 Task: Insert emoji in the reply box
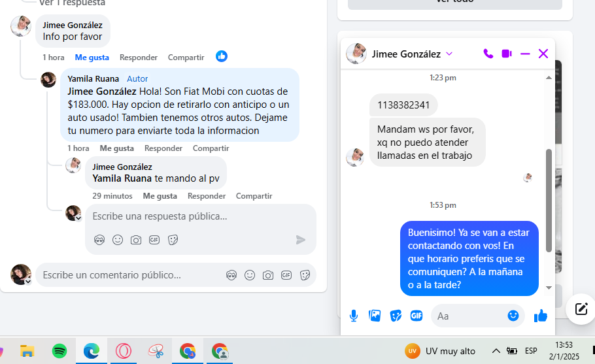[x=118, y=240]
